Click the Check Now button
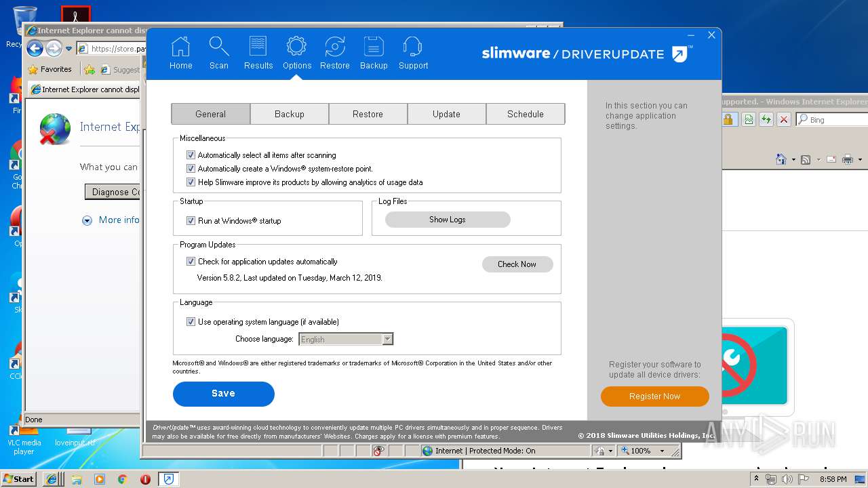The width and height of the screenshot is (868, 488). (517, 264)
